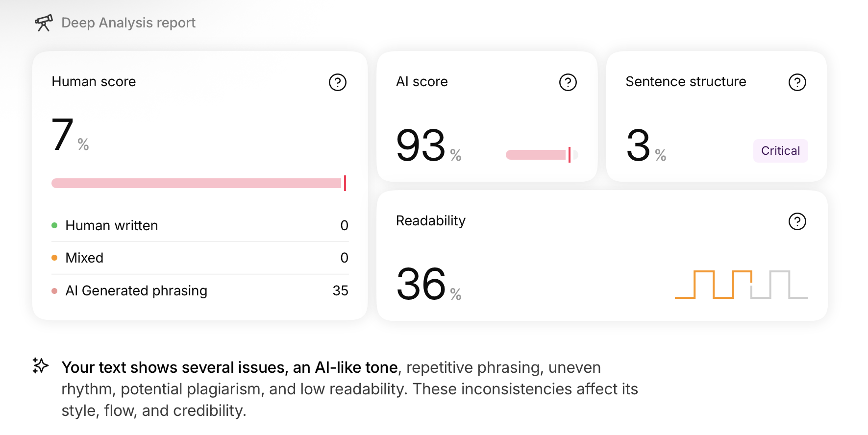This screenshot has width=868, height=435.
Task: Click the telescope Deep Analysis icon
Action: (44, 23)
